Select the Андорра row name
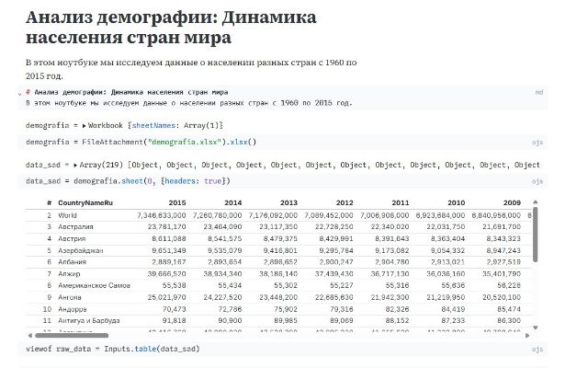 coord(72,309)
